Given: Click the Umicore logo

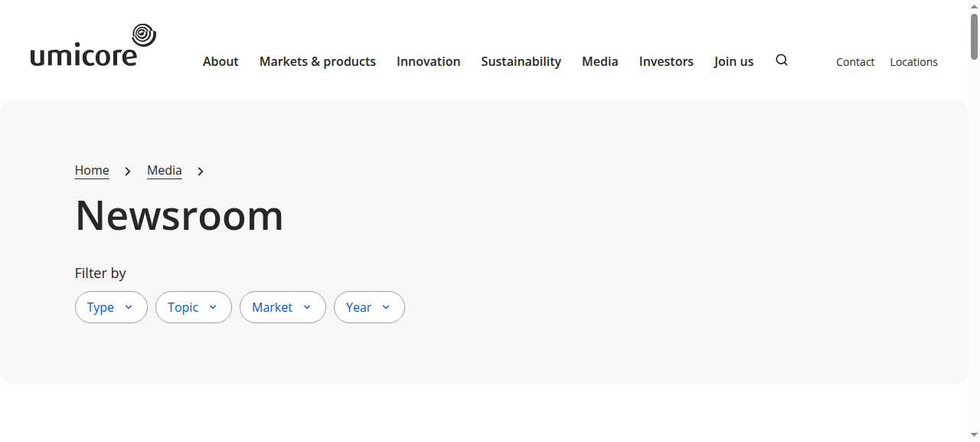Looking at the screenshot, I should tap(93, 45).
